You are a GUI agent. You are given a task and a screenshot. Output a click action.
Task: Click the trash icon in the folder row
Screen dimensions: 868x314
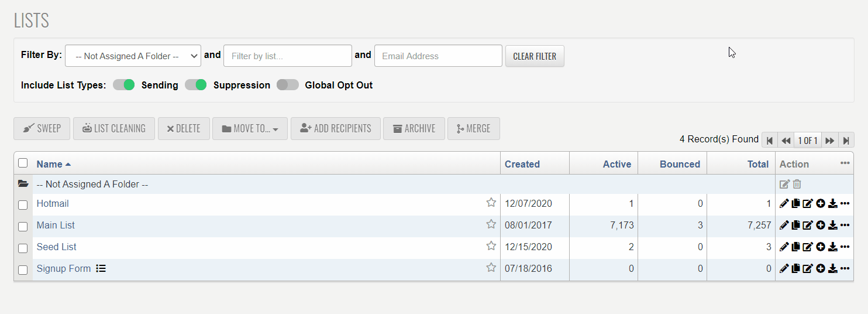(x=797, y=184)
